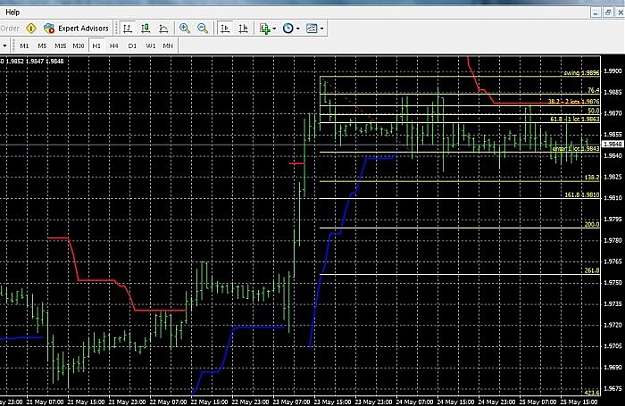Select the M1 timeframe
Screen dimensions: 625x406
click(24, 46)
